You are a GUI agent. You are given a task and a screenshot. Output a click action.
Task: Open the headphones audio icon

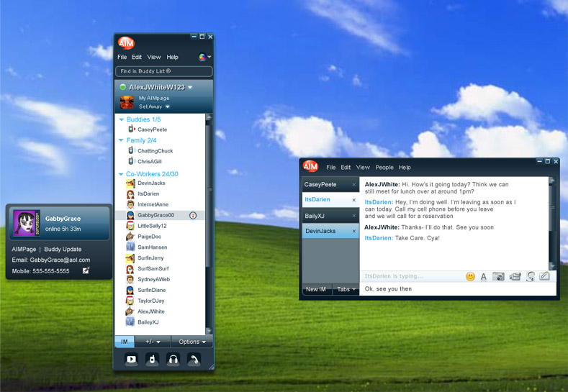click(173, 359)
